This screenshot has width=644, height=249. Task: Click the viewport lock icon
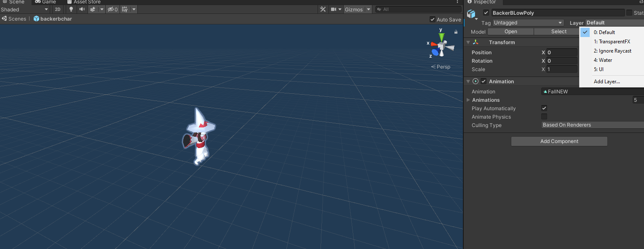(x=456, y=32)
